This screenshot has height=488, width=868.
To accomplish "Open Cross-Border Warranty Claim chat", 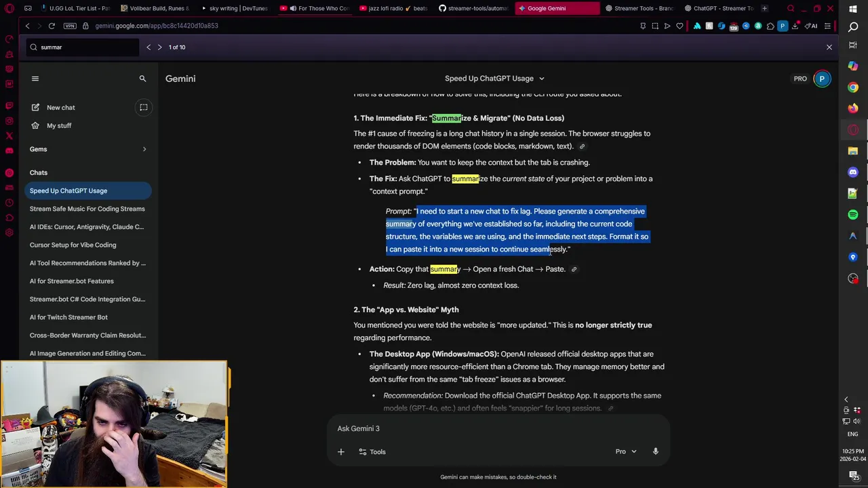I will click(87, 335).
